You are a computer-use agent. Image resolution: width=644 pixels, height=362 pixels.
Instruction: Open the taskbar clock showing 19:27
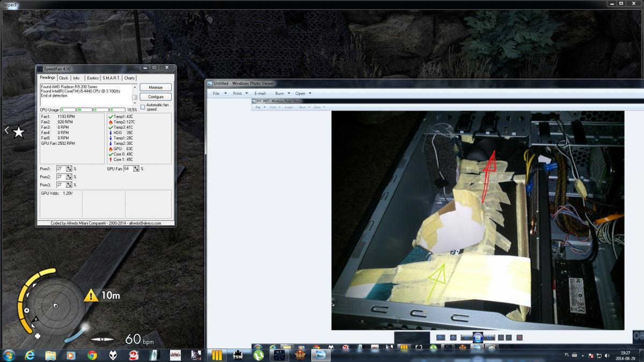tap(625, 355)
